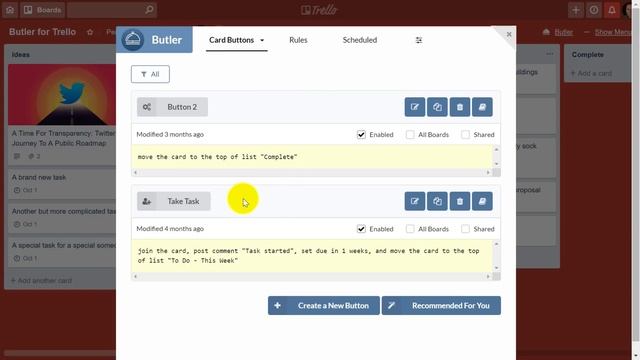This screenshot has height=360, width=640.
Task: Click the Butler for Trello board title
Action: (42, 32)
